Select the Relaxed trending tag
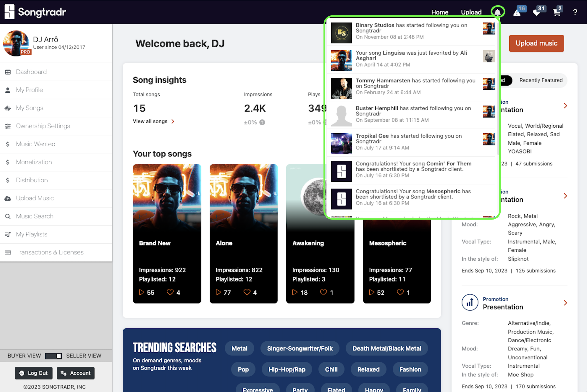This screenshot has height=392, width=587. point(368,369)
